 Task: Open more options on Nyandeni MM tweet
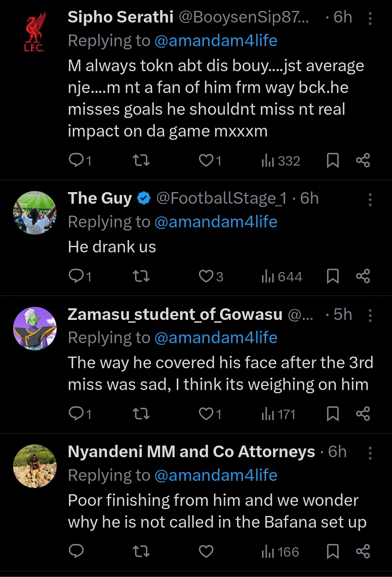click(370, 453)
